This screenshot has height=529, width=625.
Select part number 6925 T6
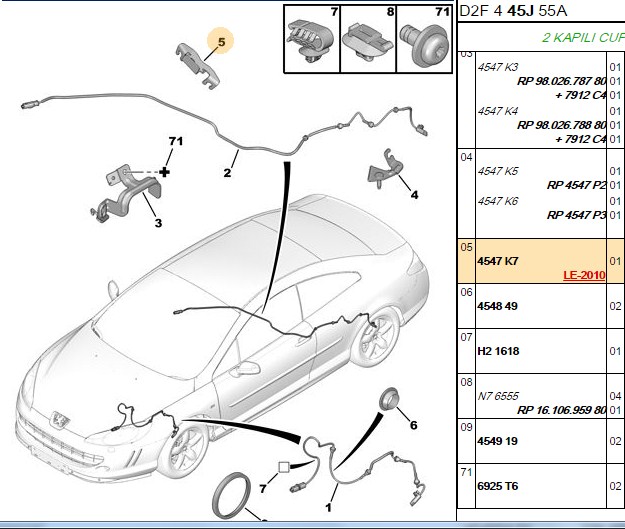click(x=498, y=486)
